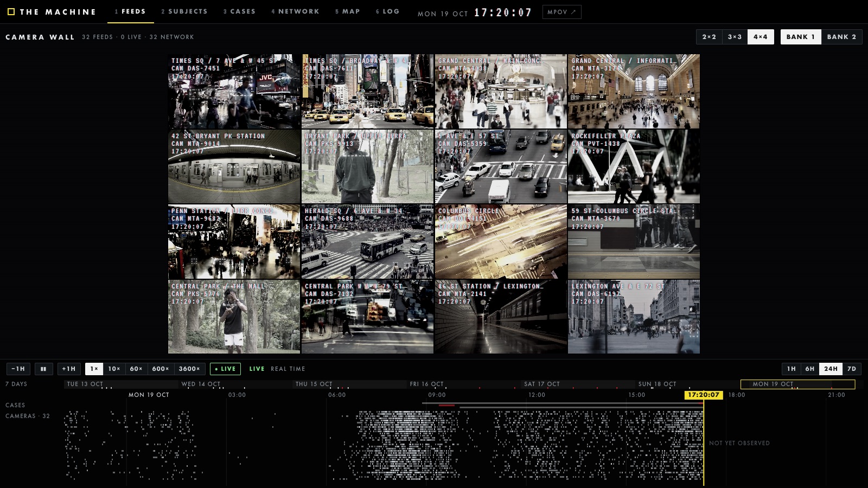The height and width of the screenshot is (488, 868).
Task: Open the Columbus Circle camera feed
Action: tap(501, 242)
